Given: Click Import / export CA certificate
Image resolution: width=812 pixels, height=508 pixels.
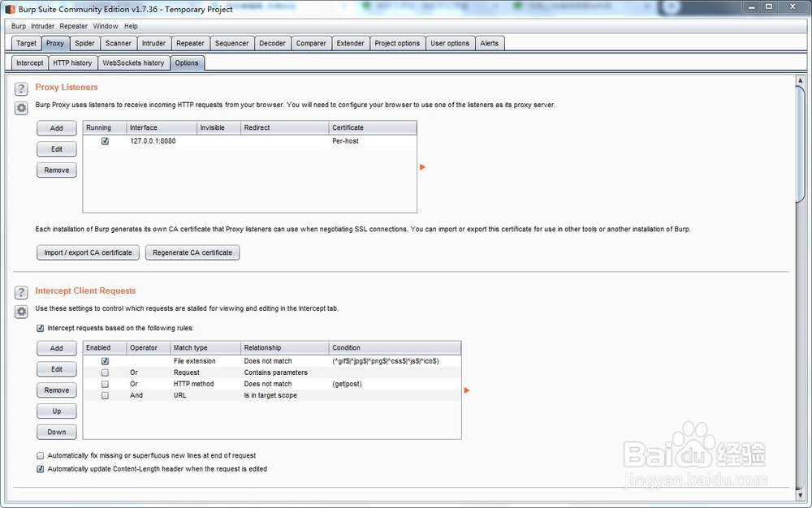Looking at the screenshot, I should tap(88, 252).
